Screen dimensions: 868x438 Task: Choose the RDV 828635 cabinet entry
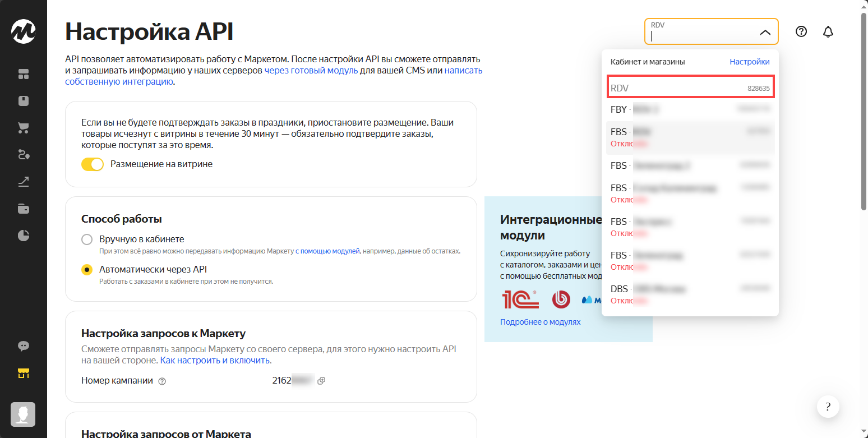(690, 88)
